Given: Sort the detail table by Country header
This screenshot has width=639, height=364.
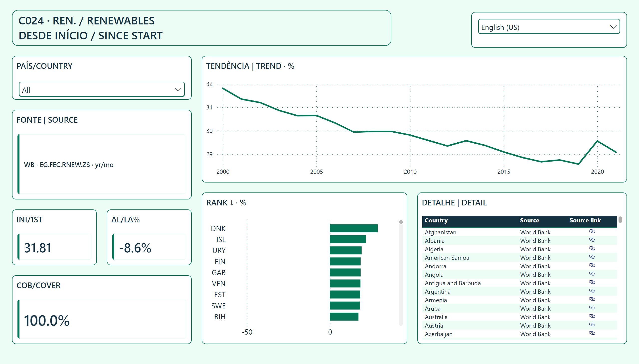Looking at the screenshot, I should click(x=436, y=220).
